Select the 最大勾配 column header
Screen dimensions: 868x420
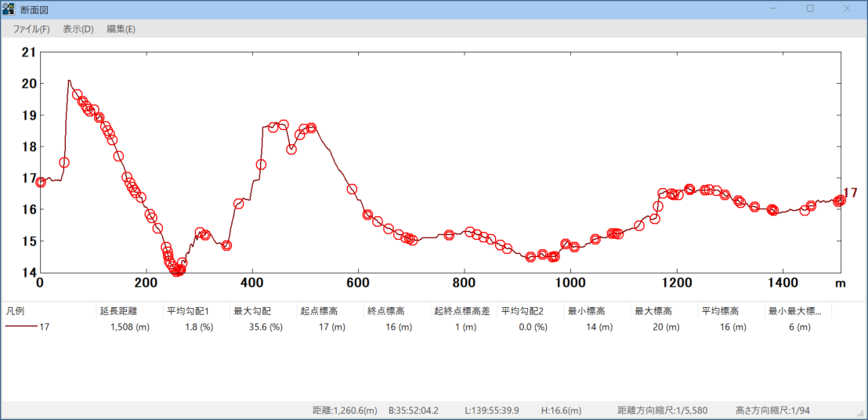click(262, 311)
